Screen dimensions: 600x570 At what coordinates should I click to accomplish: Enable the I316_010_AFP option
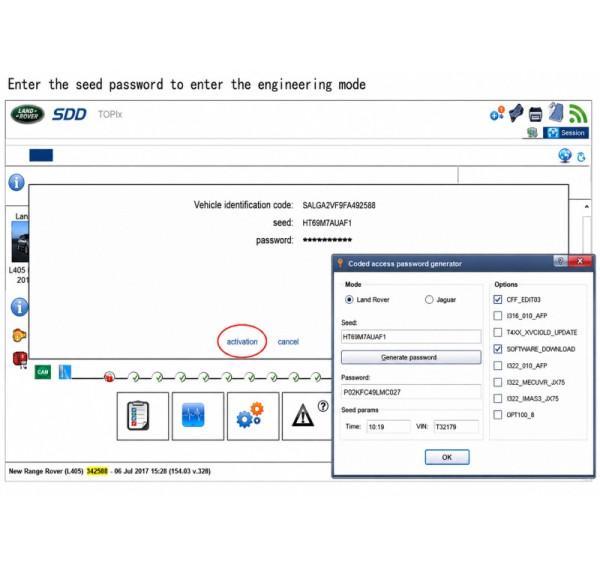click(x=498, y=316)
